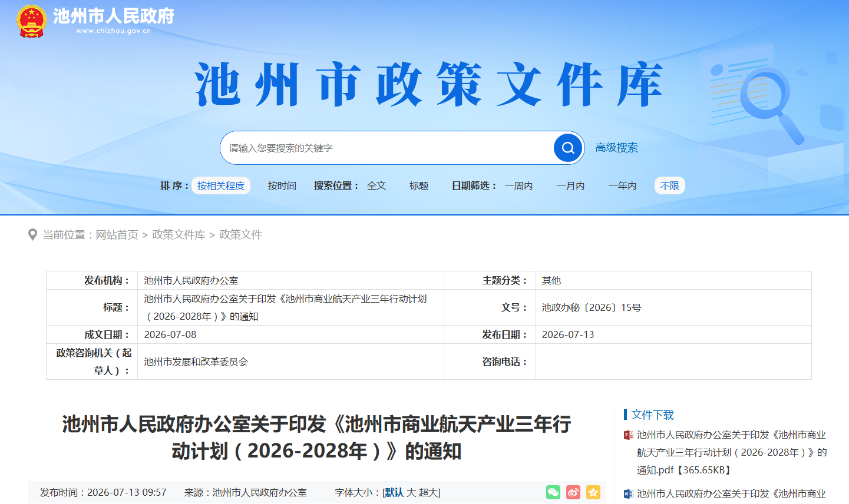The width and height of the screenshot is (849, 504).
Task: Click the yellow star favorite icon
Action: click(x=593, y=492)
